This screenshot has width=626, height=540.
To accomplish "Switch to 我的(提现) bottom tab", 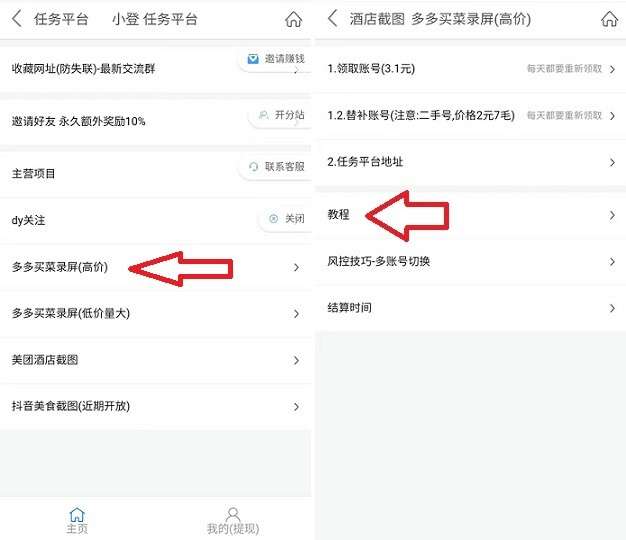I will 233,521.
